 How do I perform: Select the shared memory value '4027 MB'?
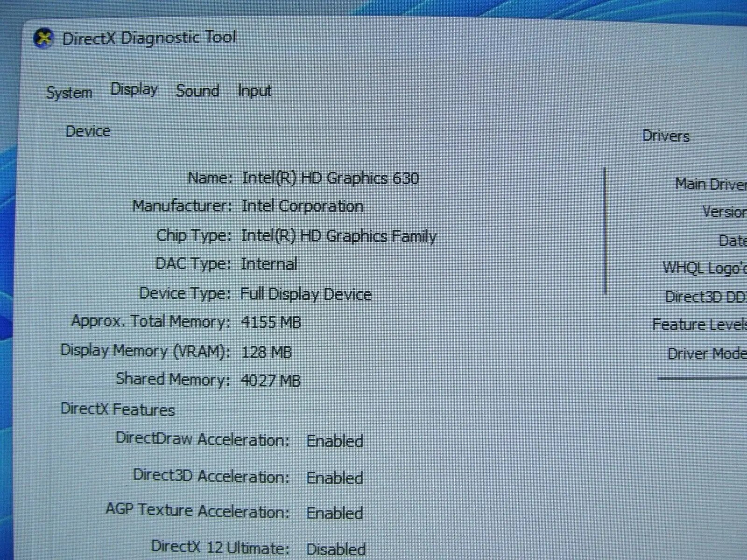tap(270, 381)
